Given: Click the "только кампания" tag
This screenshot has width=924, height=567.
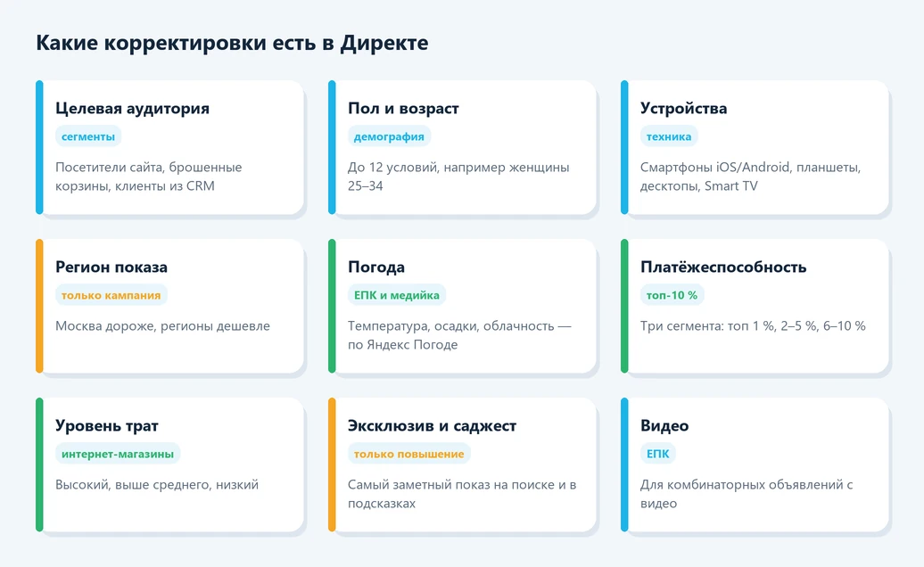Looking at the screenshot, I should [111, 296].
